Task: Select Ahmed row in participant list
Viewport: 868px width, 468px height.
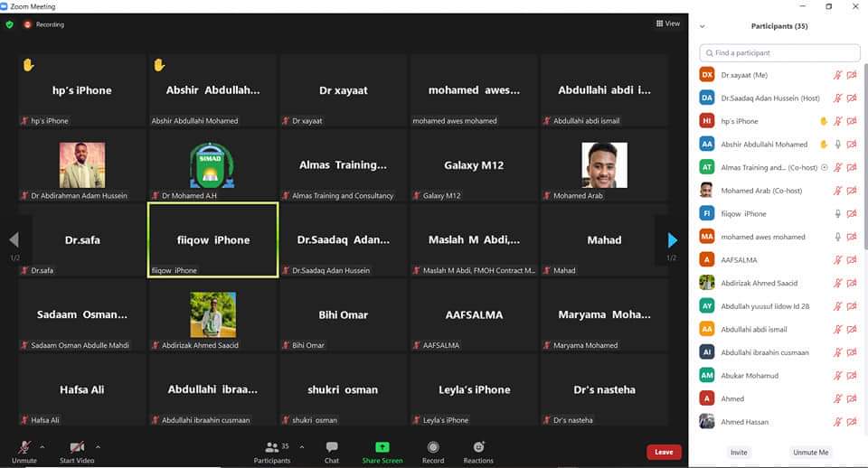Action: click(778, 398)
